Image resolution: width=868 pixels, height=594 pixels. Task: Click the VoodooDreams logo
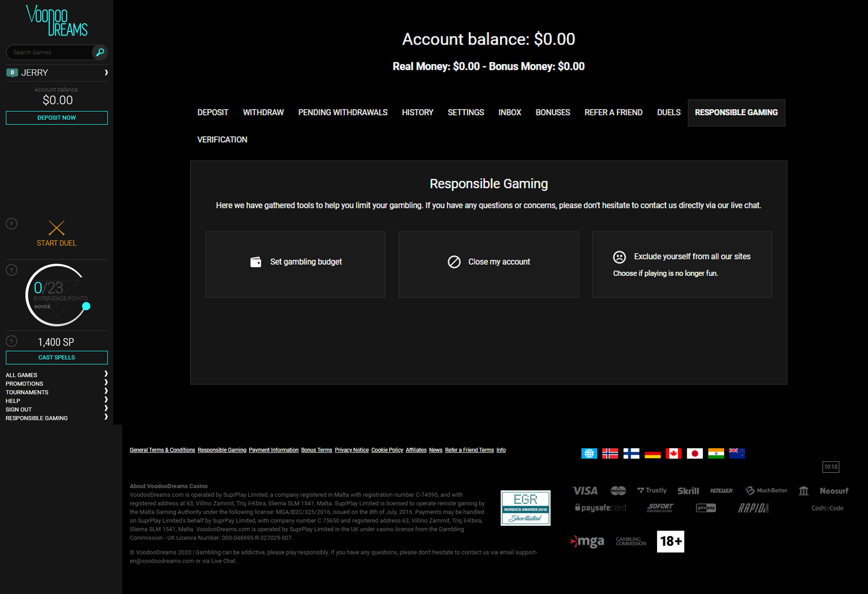click(57, 21)
